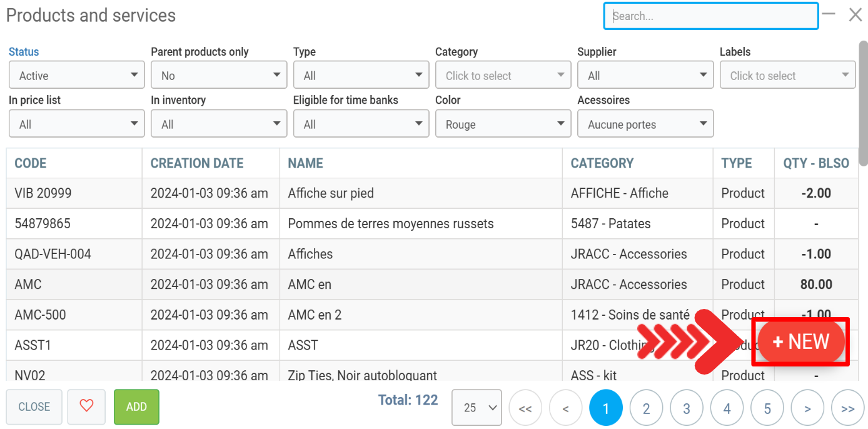Image resolution: width=868 pixels, height=429 pixels.
Task: Go to previous page arrow button
Action: 565,408
